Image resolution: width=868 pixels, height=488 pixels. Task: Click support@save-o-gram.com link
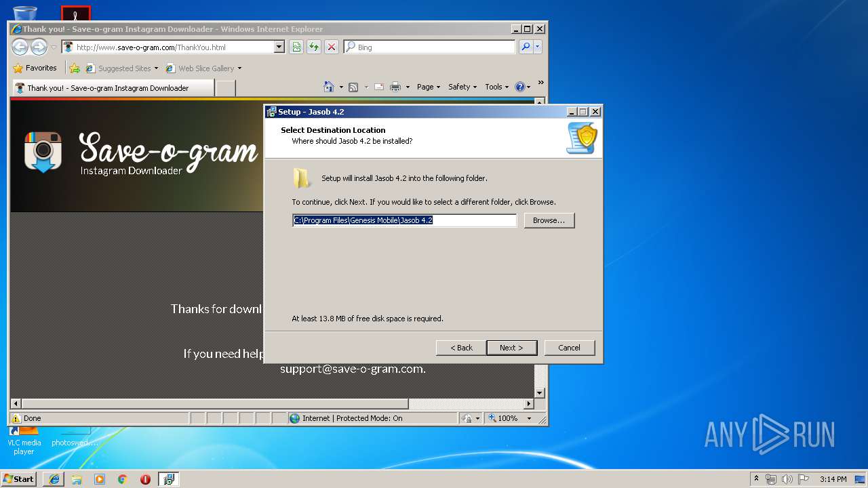click(x=353, y=369)
